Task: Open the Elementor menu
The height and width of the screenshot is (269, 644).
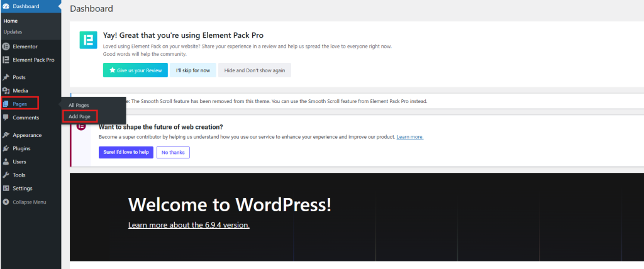Action: click(x=30, y=47)
